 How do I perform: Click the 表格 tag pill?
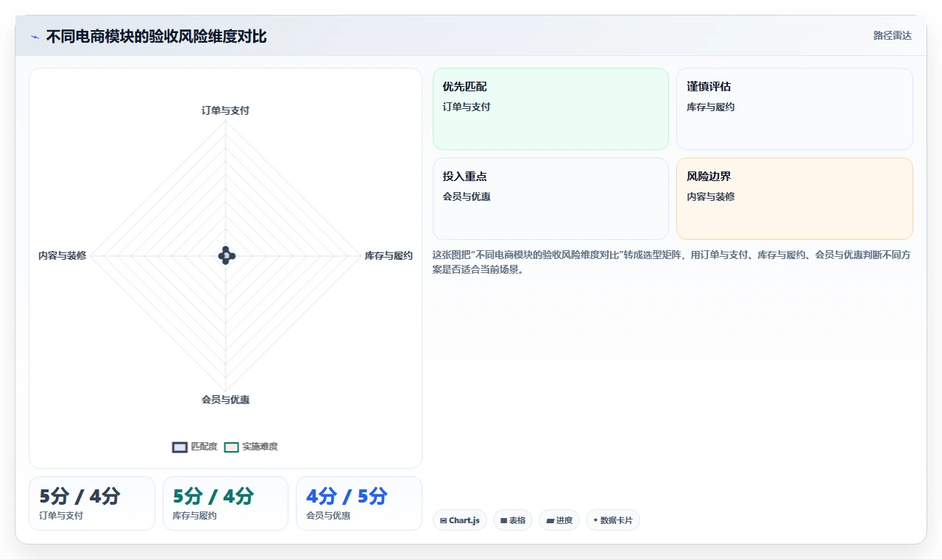pyautogui.click(x=513, y=520)
